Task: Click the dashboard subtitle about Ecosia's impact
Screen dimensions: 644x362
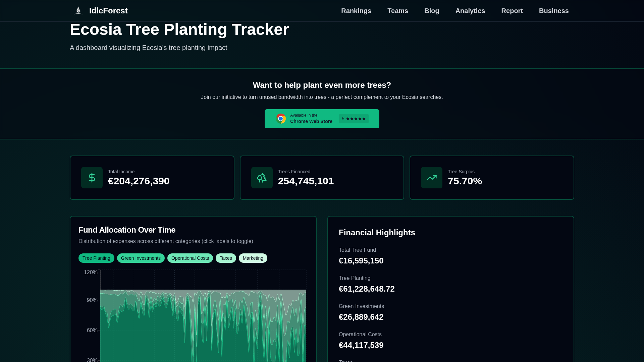Action: [x=149, y=48]
